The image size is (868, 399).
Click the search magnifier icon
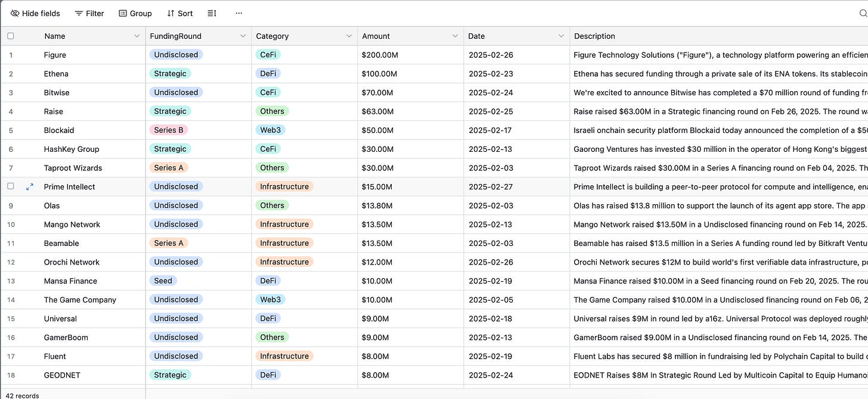click(x=864, y=13)
